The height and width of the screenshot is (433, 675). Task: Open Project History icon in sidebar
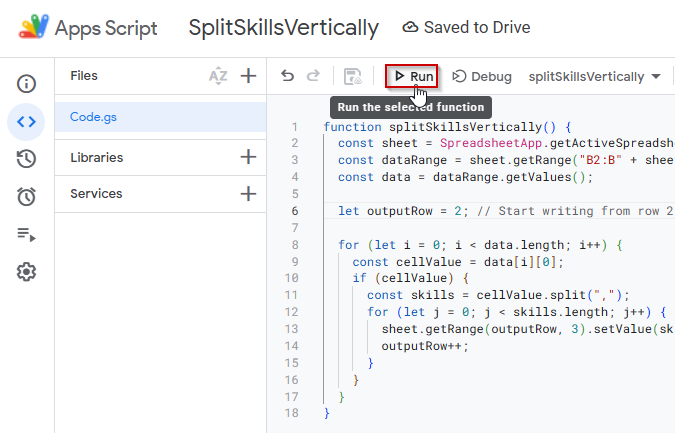[x=26, y=159]
